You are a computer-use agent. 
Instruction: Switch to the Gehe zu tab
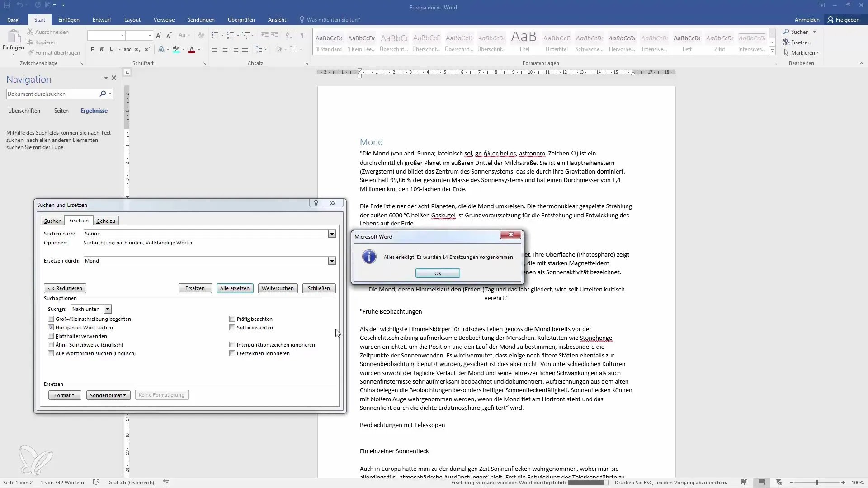click(x=105, y=221)
